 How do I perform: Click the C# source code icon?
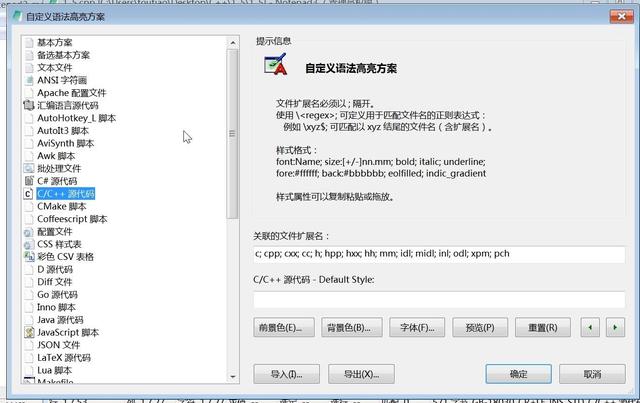pyautogui.click(x=29, y=181)
